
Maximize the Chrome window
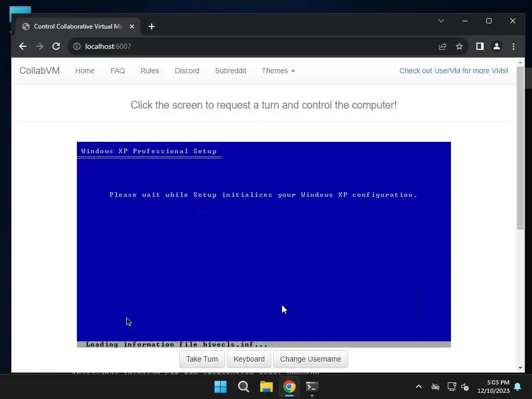pyautogui.click(x=488, y=21)
